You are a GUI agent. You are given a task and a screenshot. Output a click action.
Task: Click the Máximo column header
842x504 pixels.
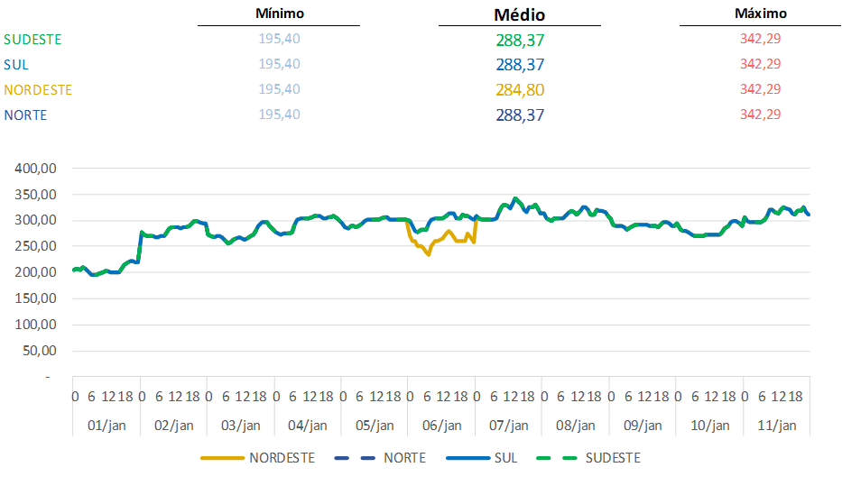tap(760, 14)
